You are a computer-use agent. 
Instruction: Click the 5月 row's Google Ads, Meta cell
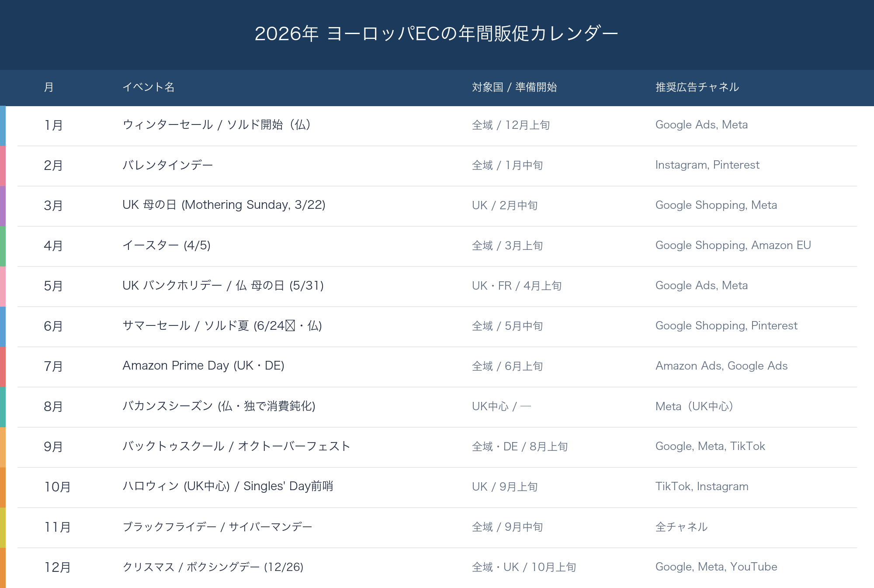pyautogui.click(x=701, y=286)
